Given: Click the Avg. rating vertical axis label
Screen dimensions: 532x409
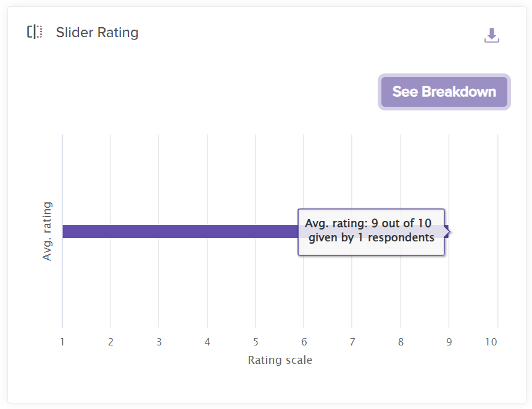Looking at the screenshot, I should pos(48,231).
